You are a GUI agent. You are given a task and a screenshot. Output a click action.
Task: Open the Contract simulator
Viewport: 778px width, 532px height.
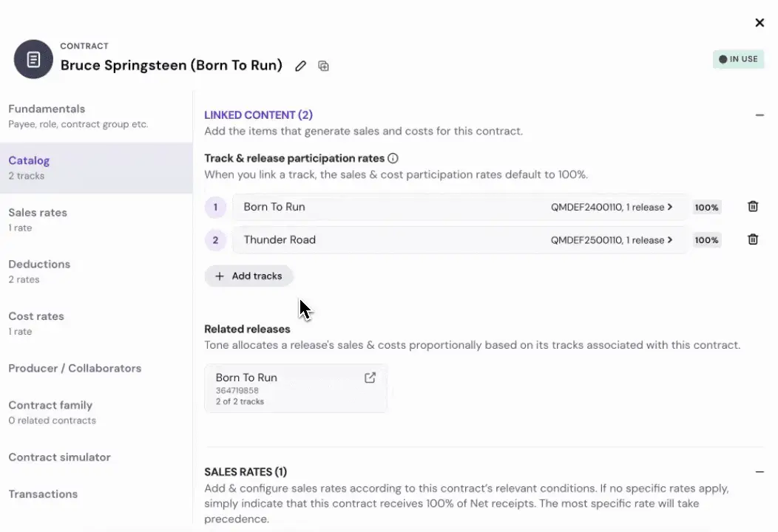click(x=96, y=457)
